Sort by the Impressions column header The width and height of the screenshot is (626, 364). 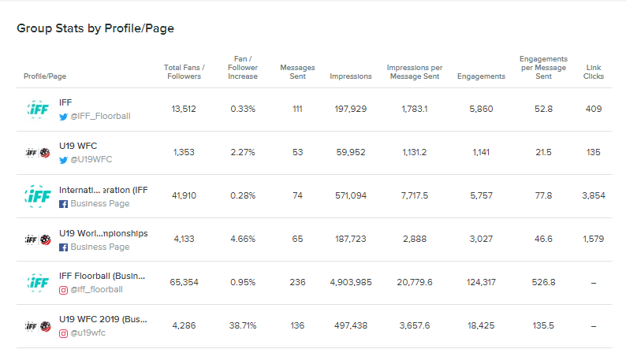pos(351,76)
